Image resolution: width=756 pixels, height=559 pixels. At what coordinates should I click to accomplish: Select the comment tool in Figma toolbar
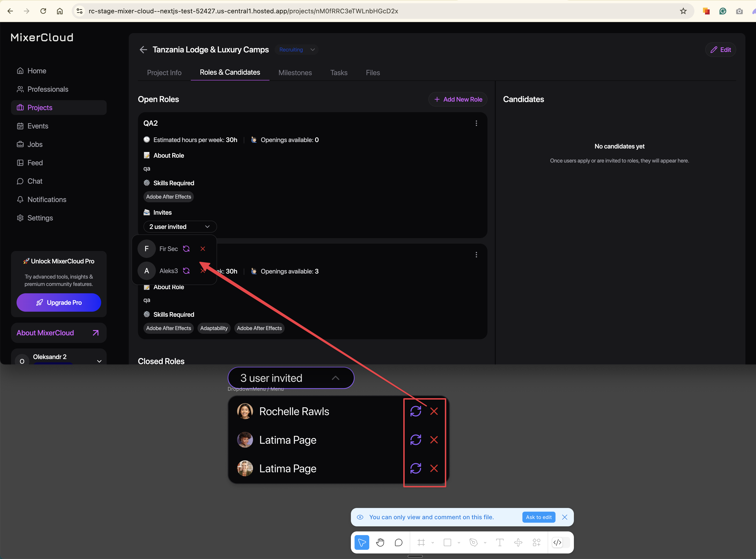(x=398, y=542)
